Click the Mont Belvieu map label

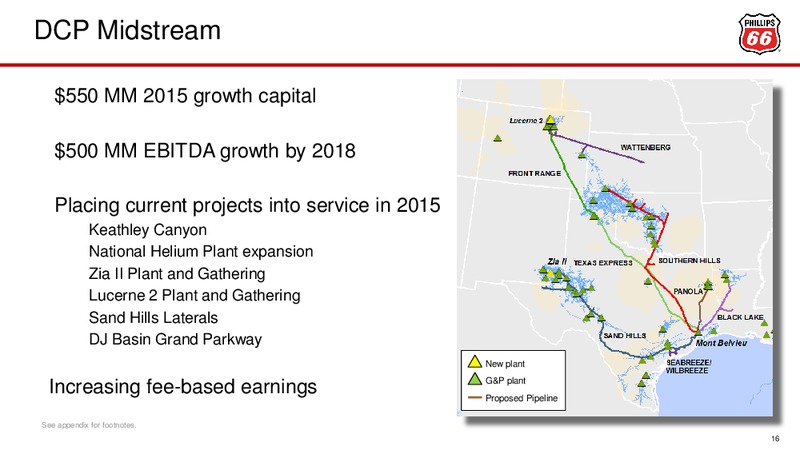click(721, 343)
